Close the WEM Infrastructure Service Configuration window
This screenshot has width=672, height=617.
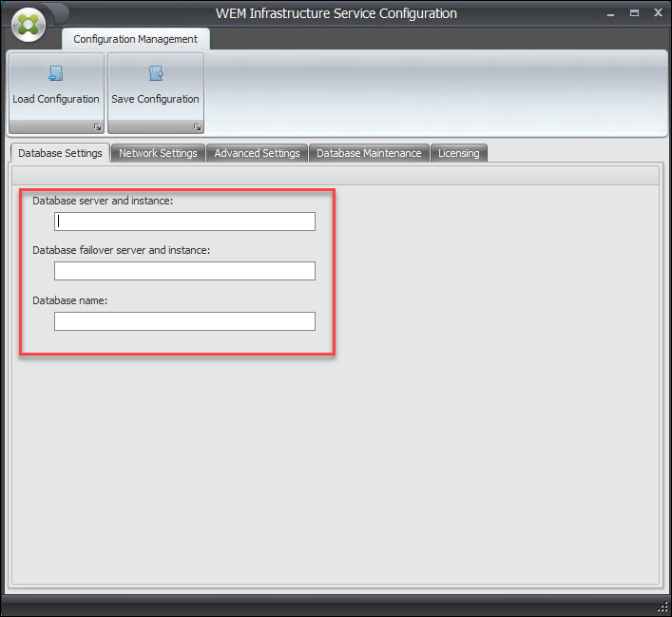coord(658,13)
